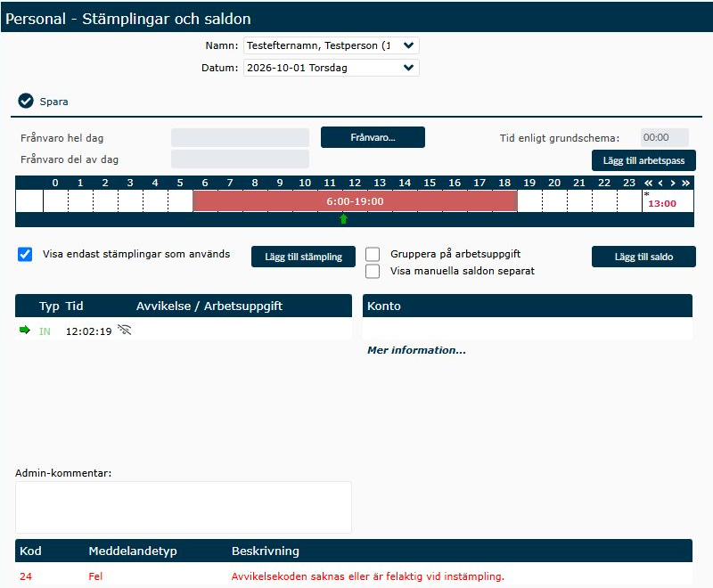Click Lägg till arbetspass button

tap(643, 160)
